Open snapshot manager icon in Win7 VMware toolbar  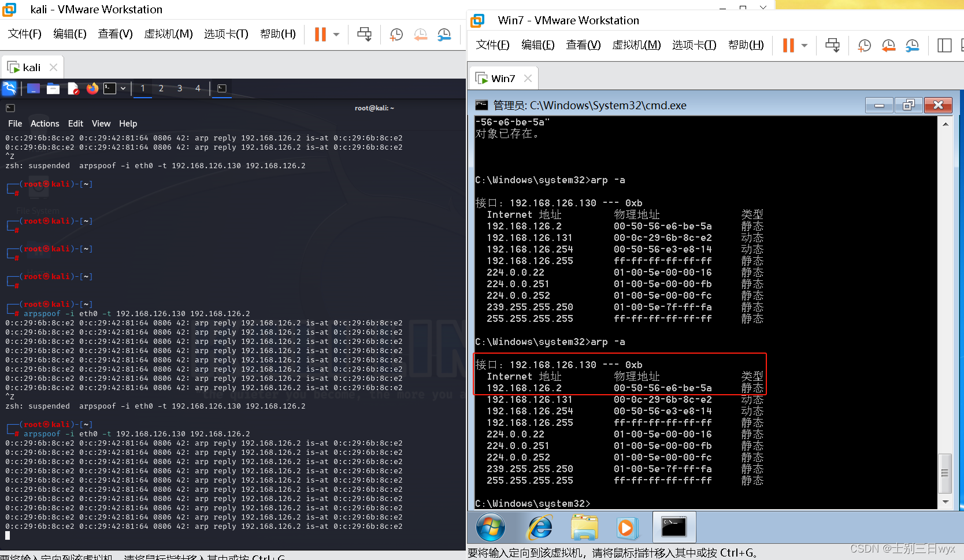(x=912, y=46)
